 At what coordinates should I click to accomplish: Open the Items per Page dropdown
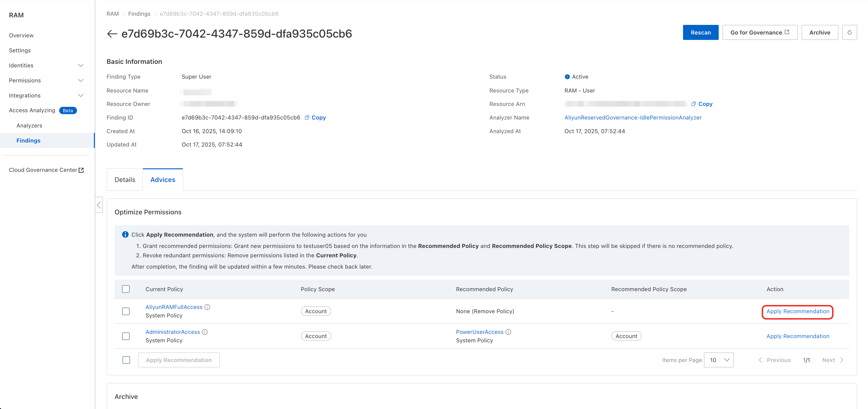coord(718,360)
